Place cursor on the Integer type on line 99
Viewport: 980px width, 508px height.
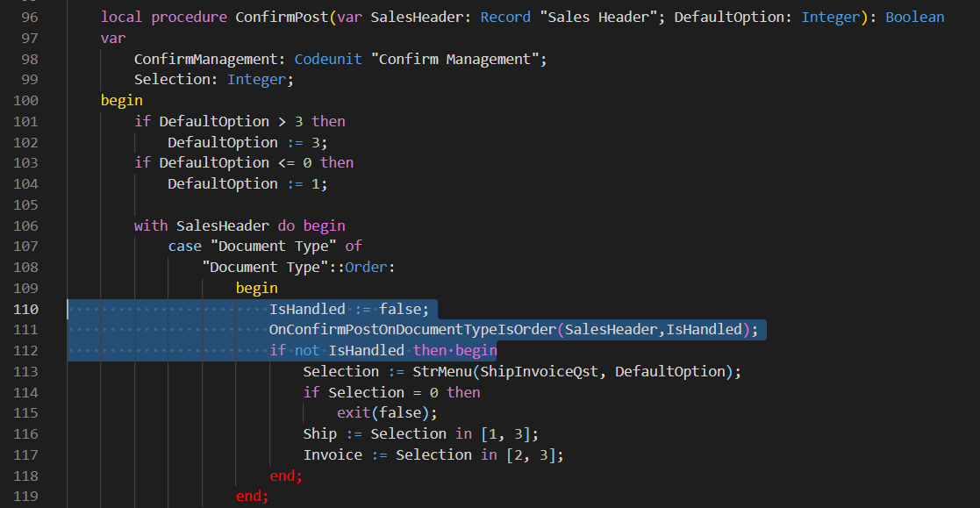(x=257, y=79)
